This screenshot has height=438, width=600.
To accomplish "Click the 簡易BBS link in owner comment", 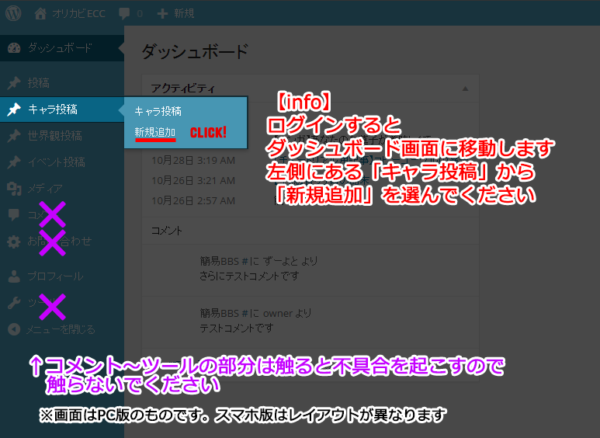I will click(x=219, y=313).
